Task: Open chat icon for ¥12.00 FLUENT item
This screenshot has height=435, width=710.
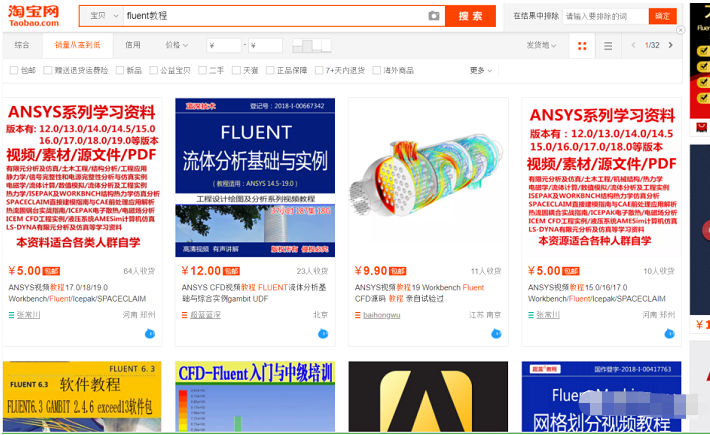Action: pos(323,334)
